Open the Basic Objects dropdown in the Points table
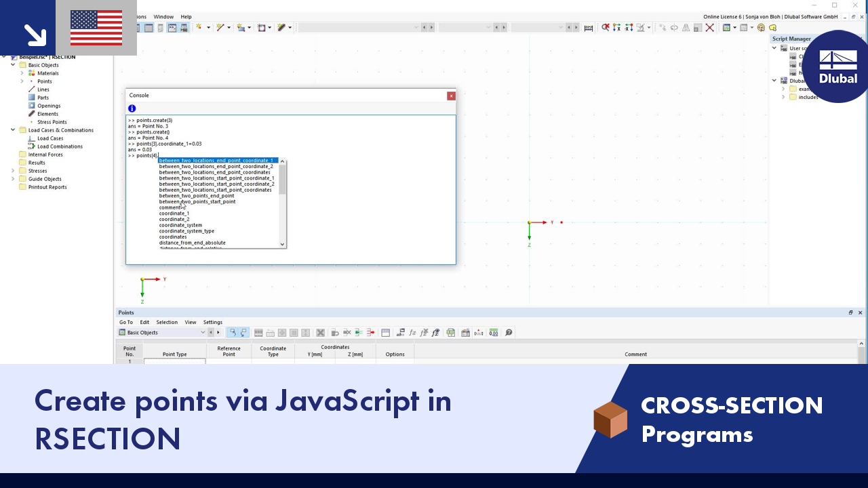 click(202, 332)
